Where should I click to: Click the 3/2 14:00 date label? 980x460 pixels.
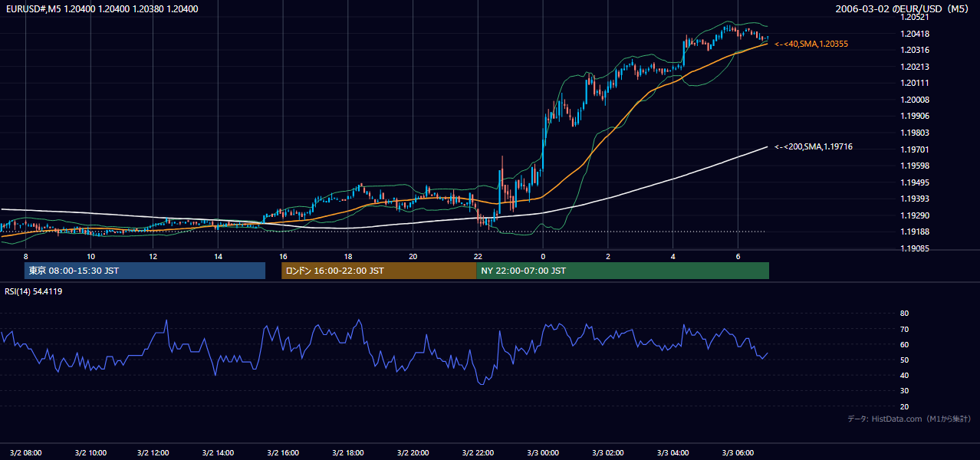(x=219, y=452)
